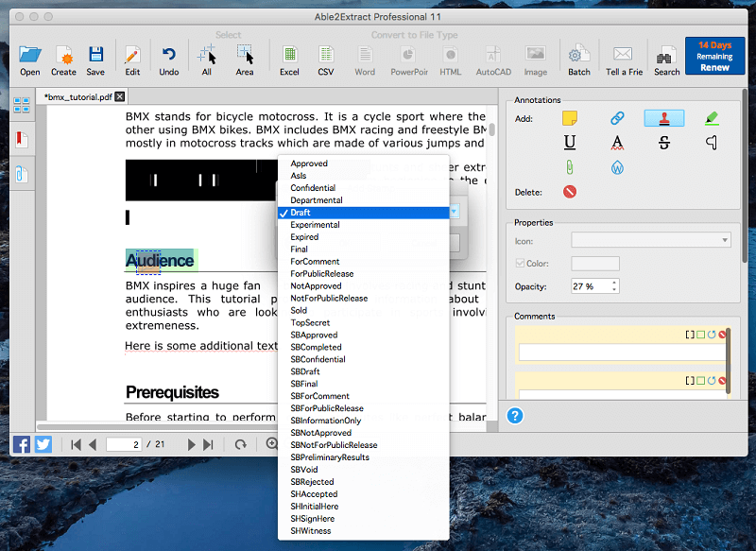Add a paperclip attachment annotation
The height and width of the screenshot is (551, 756).
pos(570,167)
